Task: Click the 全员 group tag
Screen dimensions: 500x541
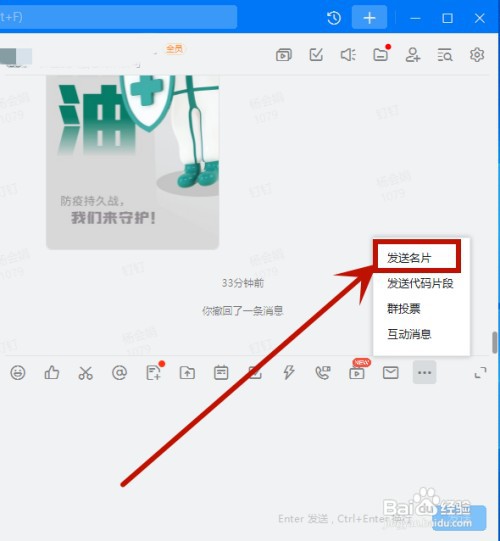Action: pyautogui.click(x=174, y=49)
